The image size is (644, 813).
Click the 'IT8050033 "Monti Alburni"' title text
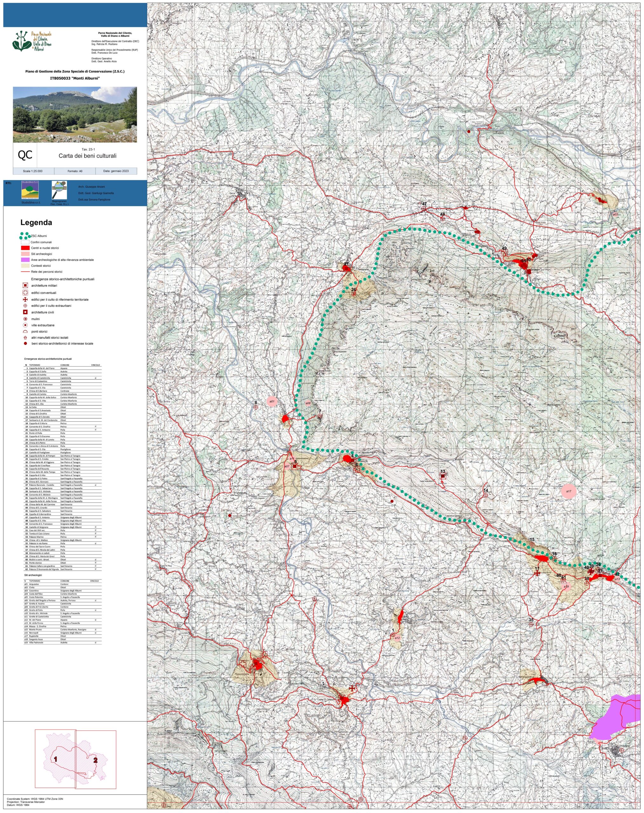(x=75, y=78)
